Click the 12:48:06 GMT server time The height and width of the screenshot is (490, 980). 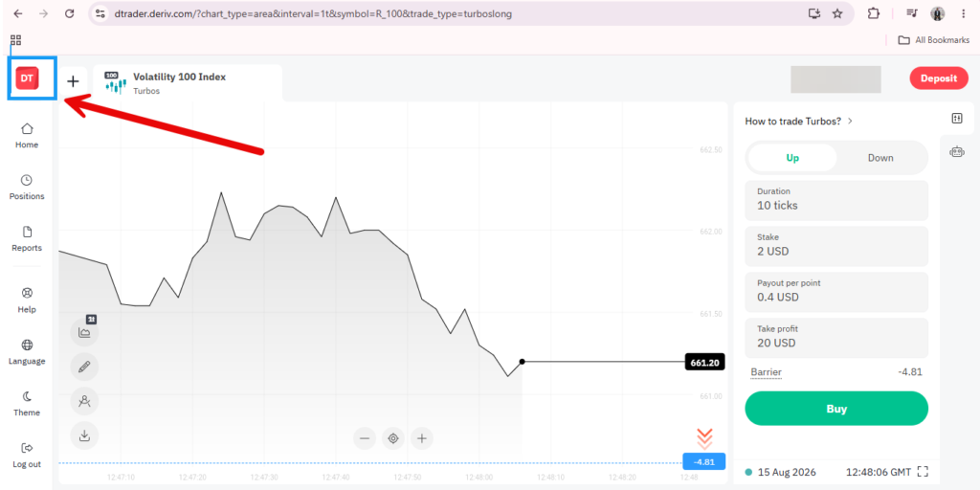879,473
